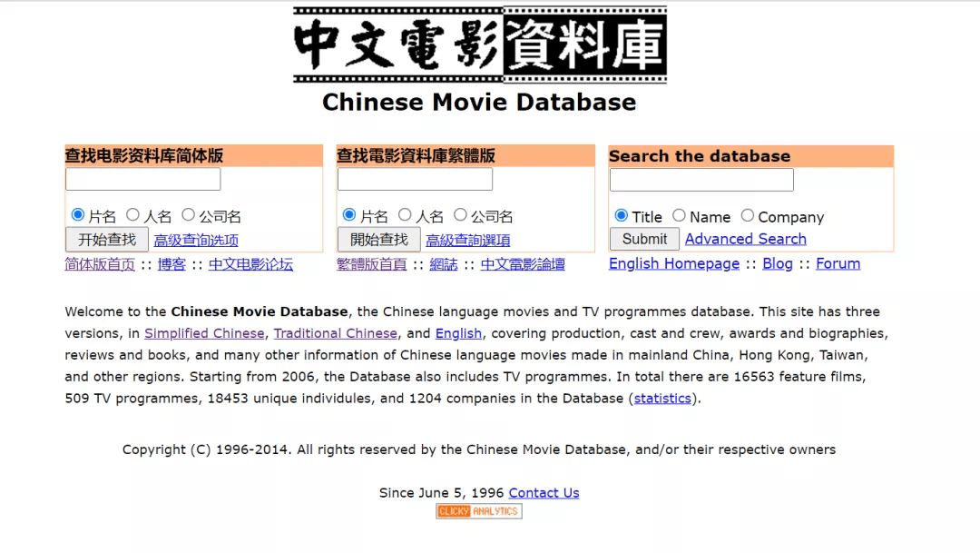Go to 繁體版首頁 homepage link
This screenshot has width=980, height=553.
[x=372, y=264]
